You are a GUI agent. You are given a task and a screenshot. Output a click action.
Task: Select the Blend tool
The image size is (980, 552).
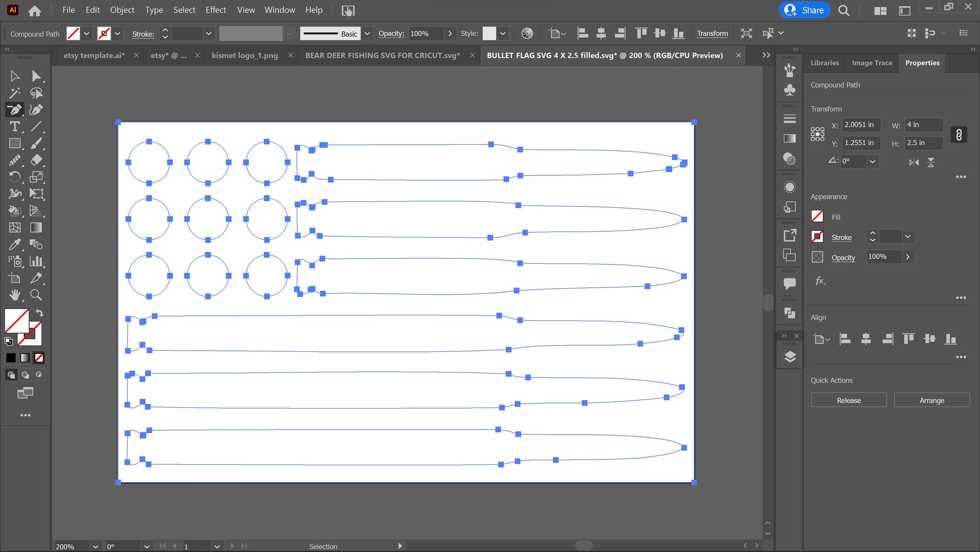coord(36,244)
